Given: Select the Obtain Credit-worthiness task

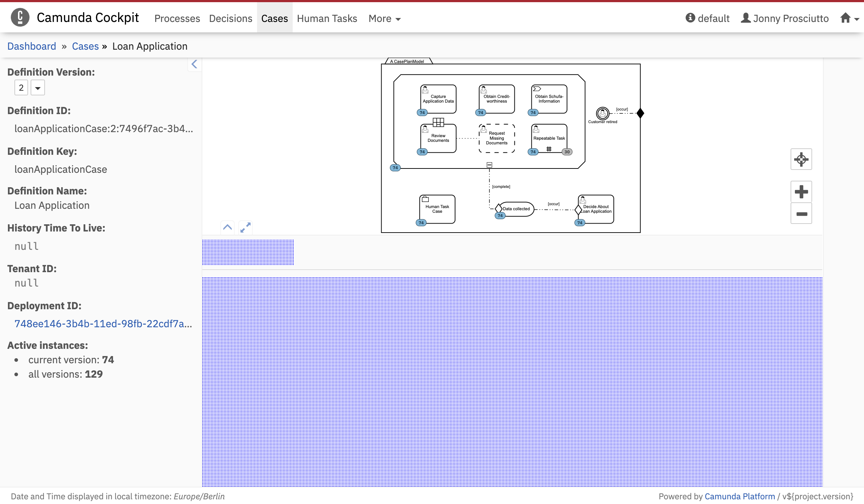Looking at the screenshot, I should 497,99.
